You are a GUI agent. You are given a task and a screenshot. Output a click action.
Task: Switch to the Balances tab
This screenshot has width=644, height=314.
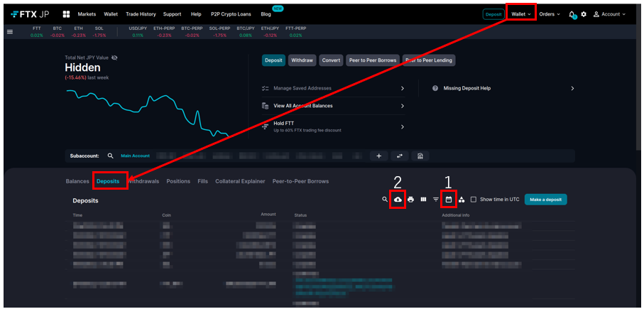(77, 181)
